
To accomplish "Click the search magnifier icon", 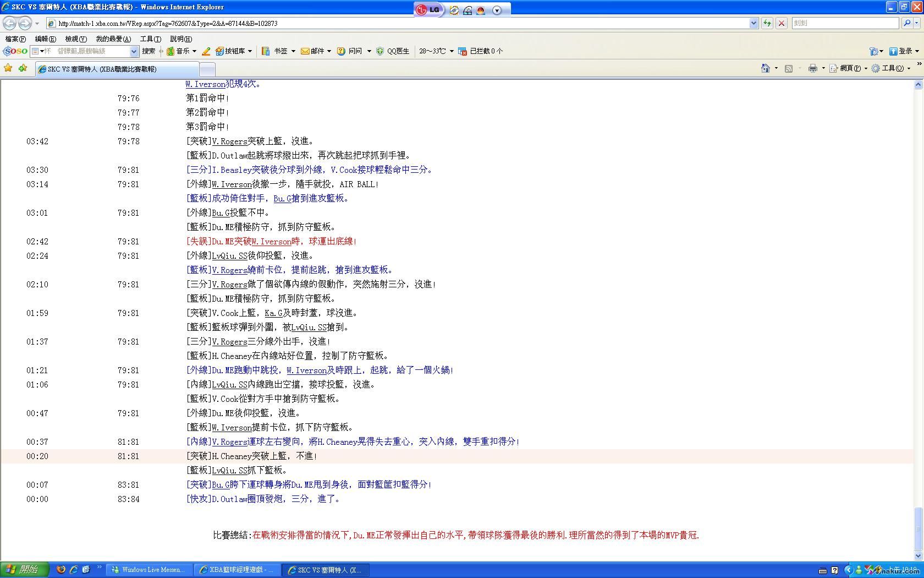I will coord(907,23).
